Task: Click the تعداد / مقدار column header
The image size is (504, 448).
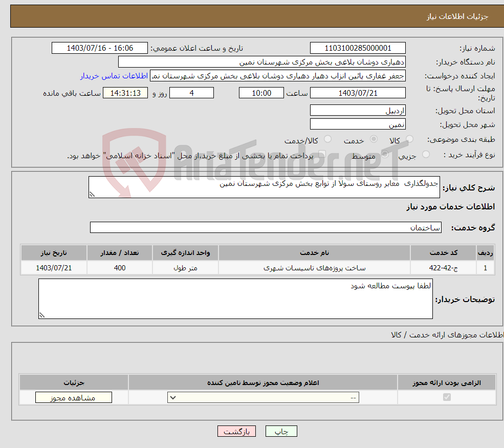Action: click(120, 253)
